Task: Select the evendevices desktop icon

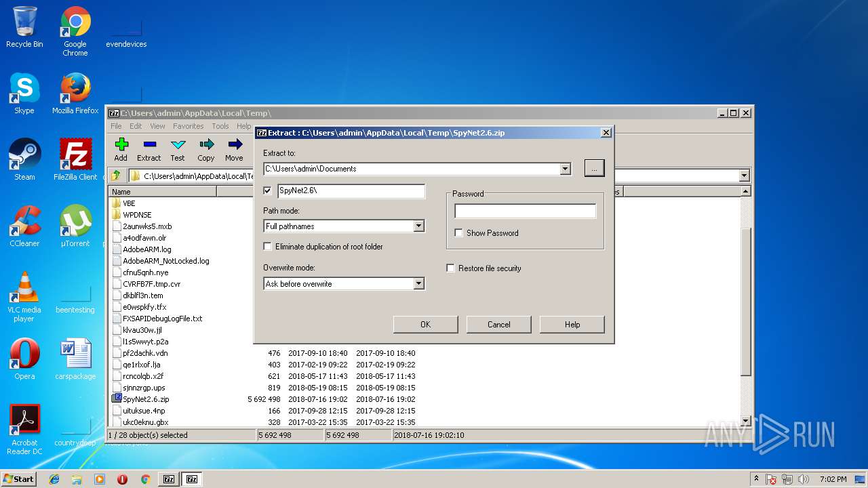Action: click(x=126, y=31)
